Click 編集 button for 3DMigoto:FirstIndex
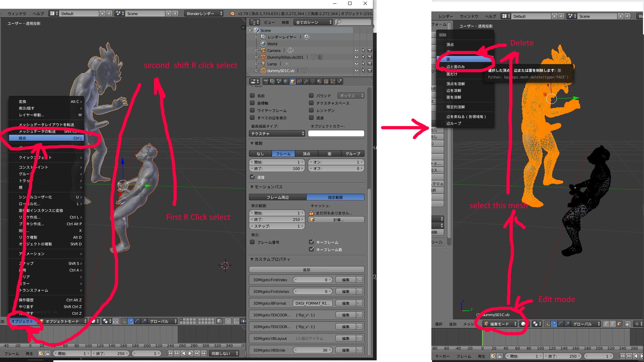 point(346,280)
